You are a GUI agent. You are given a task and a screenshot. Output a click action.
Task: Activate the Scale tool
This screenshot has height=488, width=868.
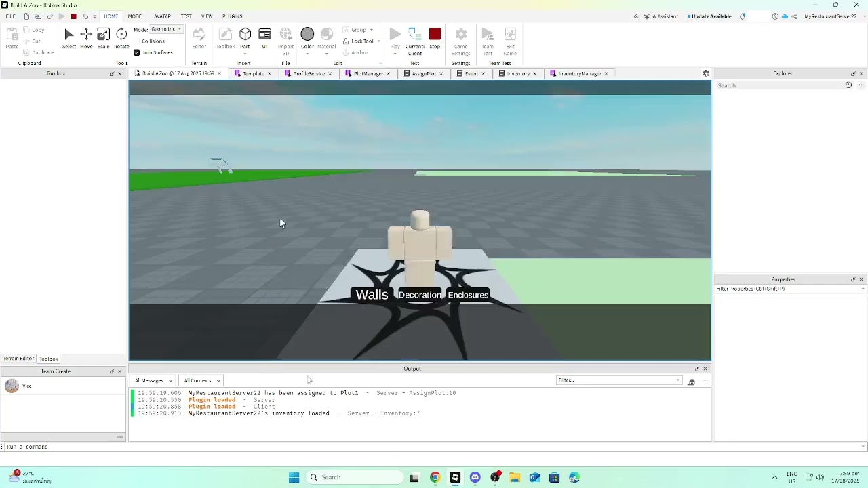coord(103,39)
